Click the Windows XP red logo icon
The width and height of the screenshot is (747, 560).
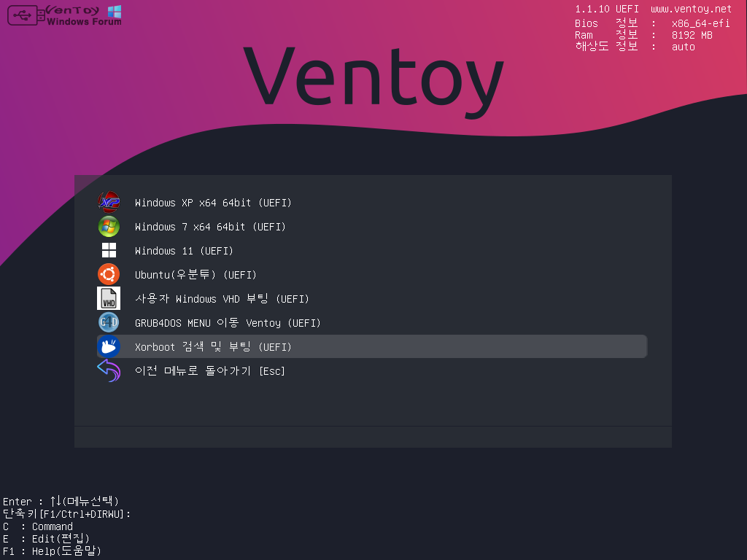tap(109, 203)
